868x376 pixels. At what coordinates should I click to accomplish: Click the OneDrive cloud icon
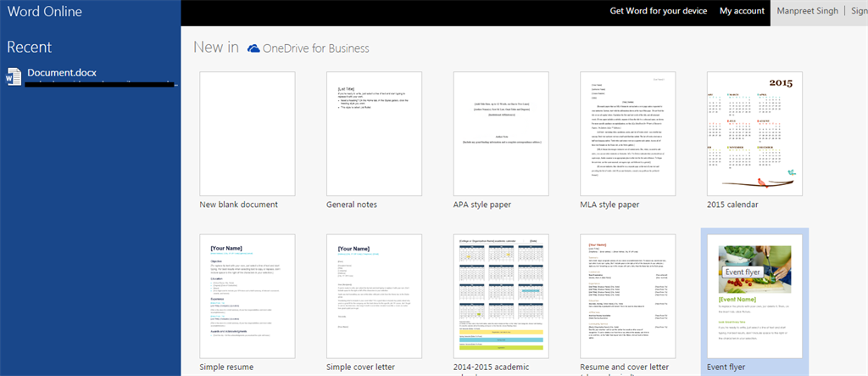[253, 48]
